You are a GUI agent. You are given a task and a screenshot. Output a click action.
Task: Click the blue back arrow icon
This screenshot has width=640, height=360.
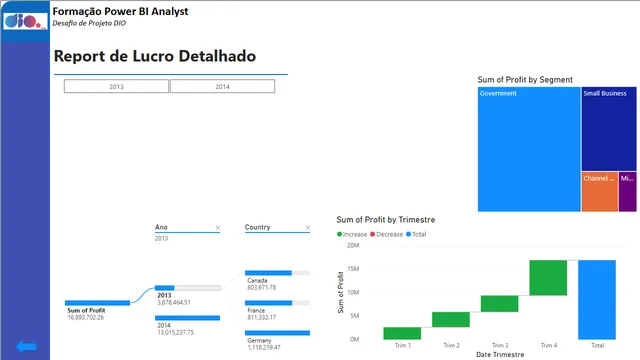coord(26,347)
